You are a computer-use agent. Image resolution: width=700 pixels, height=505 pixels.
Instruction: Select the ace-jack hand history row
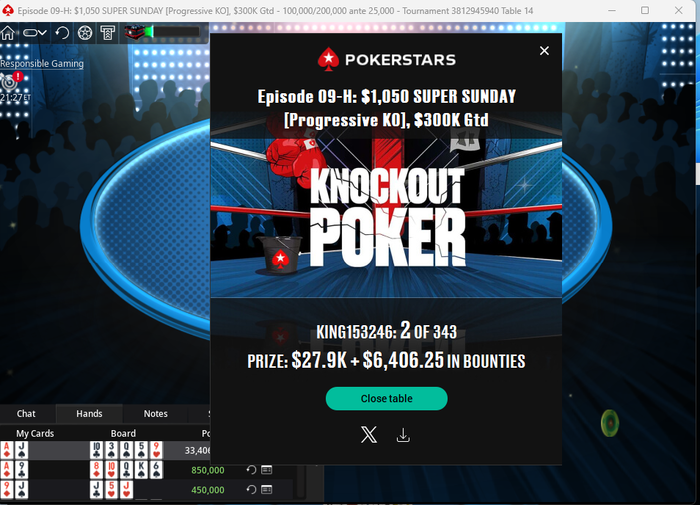click(105, 450)
